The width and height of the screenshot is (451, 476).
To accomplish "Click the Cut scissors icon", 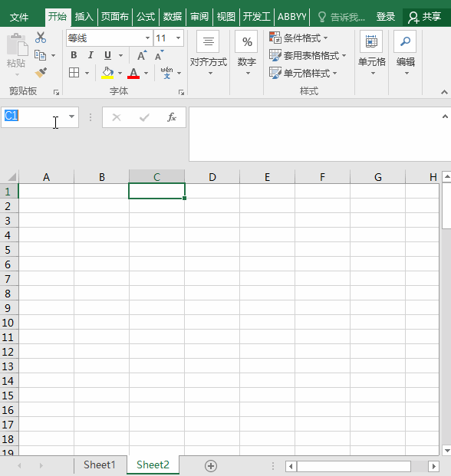I will pos(41,38).
